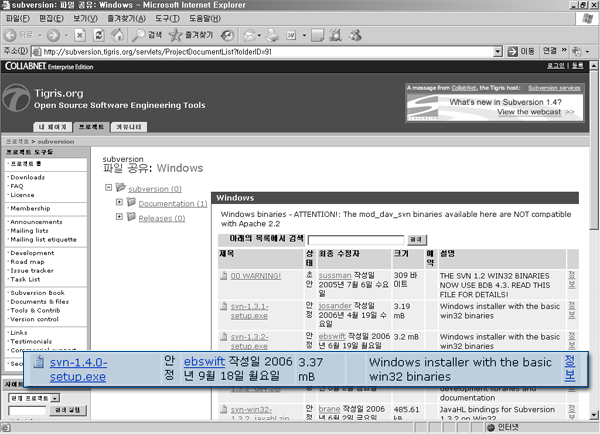The image size is (600, 435).
Task: Click the sidebar search run button
Action: pyautogui.click(x=68, y=410)
